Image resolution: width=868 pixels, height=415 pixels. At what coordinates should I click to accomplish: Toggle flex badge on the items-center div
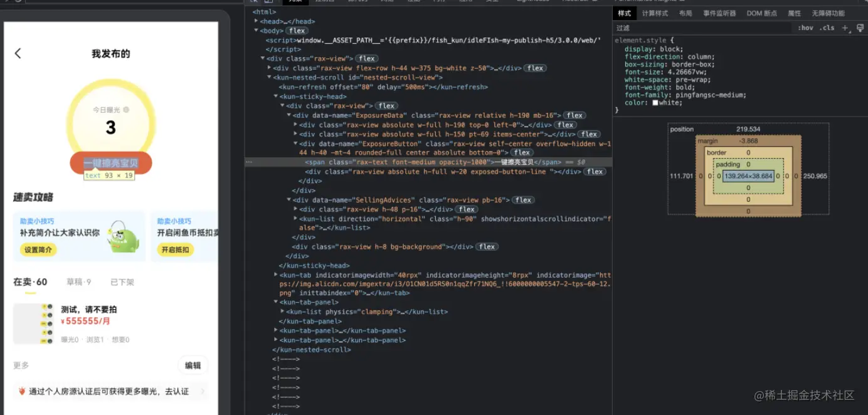click(x=589, y=134)
